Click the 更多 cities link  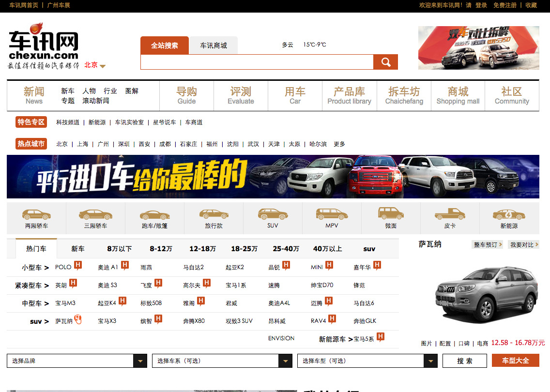[339, 144]
